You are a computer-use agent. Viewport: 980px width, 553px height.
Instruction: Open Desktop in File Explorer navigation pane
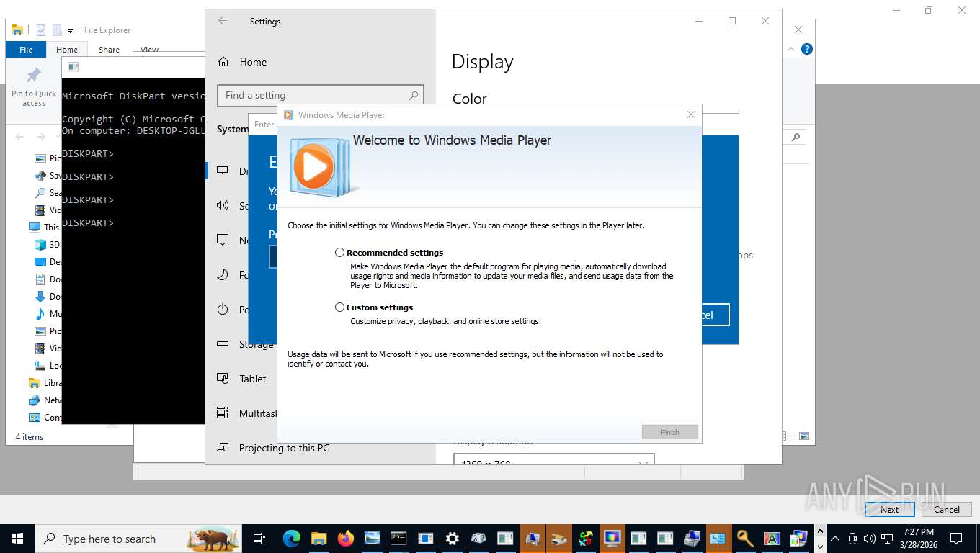pyautogui.click(x=48, y=262)
